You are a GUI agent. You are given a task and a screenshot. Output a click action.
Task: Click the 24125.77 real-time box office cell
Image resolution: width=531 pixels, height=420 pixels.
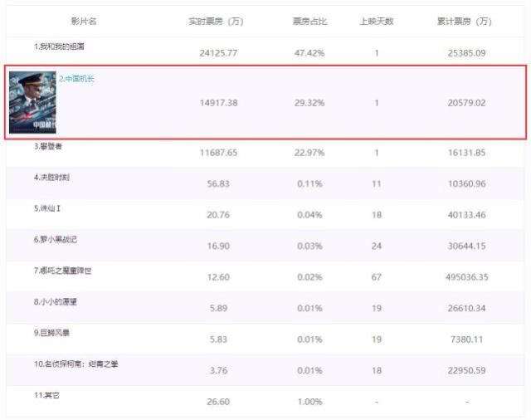(x=218, y=53)
